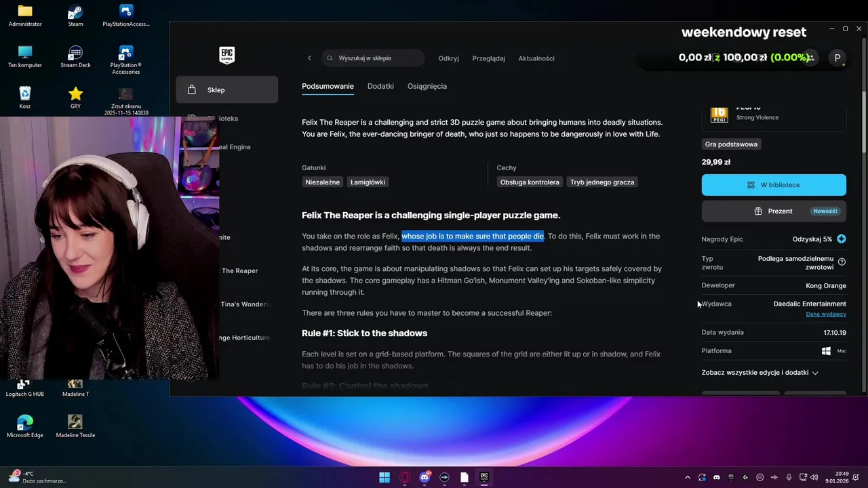
Task: Open the Stream Deck desktop shortcut
Action: tap(75, 57)
